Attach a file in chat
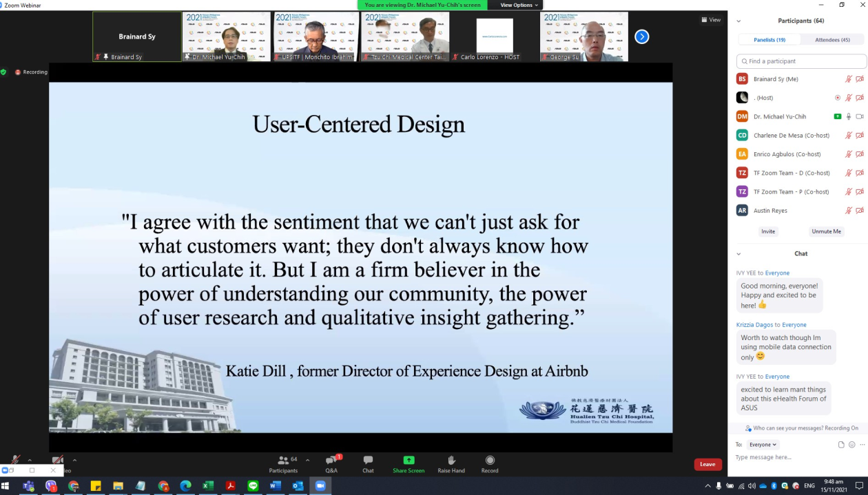The image size is (868, 495). pos(842,445)
